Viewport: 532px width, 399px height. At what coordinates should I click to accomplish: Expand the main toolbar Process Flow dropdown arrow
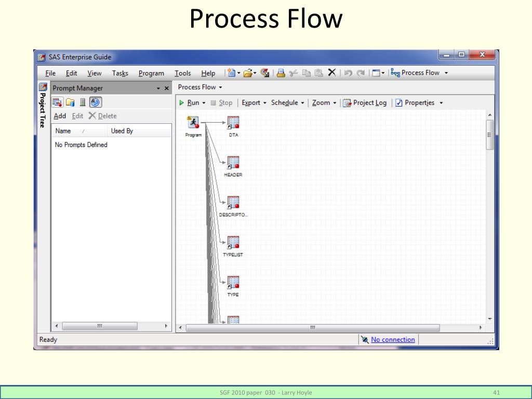pos(446,73)
